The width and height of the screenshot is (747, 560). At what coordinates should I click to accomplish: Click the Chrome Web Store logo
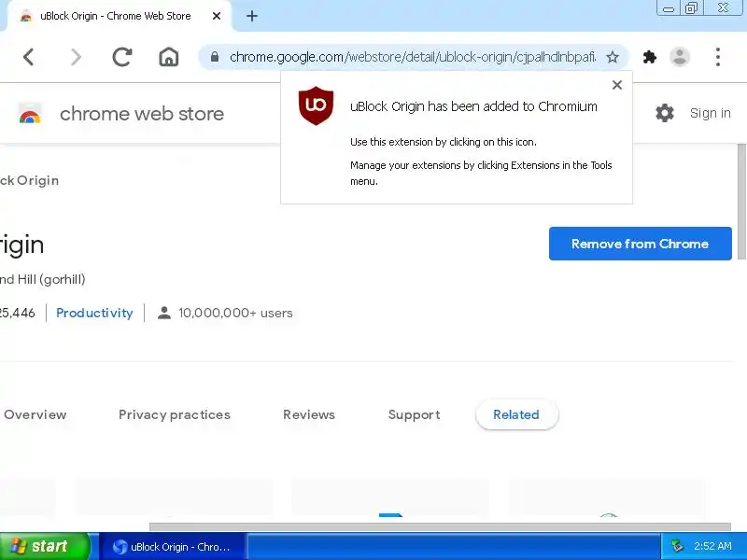click(x=30, y=114)
